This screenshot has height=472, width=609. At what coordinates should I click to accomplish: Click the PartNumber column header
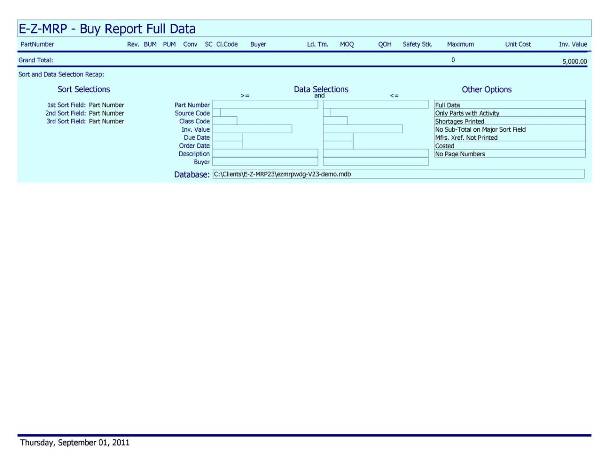[37, 44]
